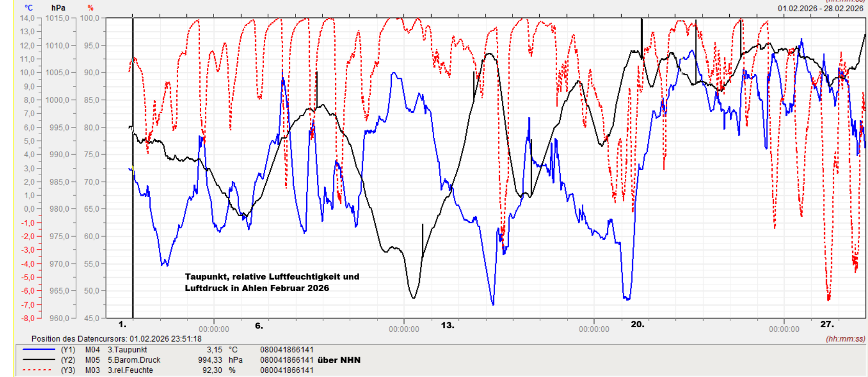Screen dimensions: 868x377
Task: Select the 5.Barom.Druck legend entry
Action: 134,360
